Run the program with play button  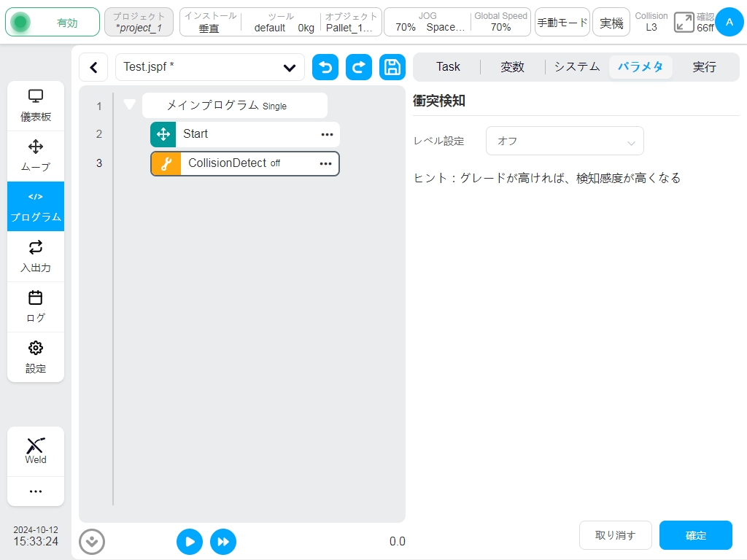(x=190, y=542)
